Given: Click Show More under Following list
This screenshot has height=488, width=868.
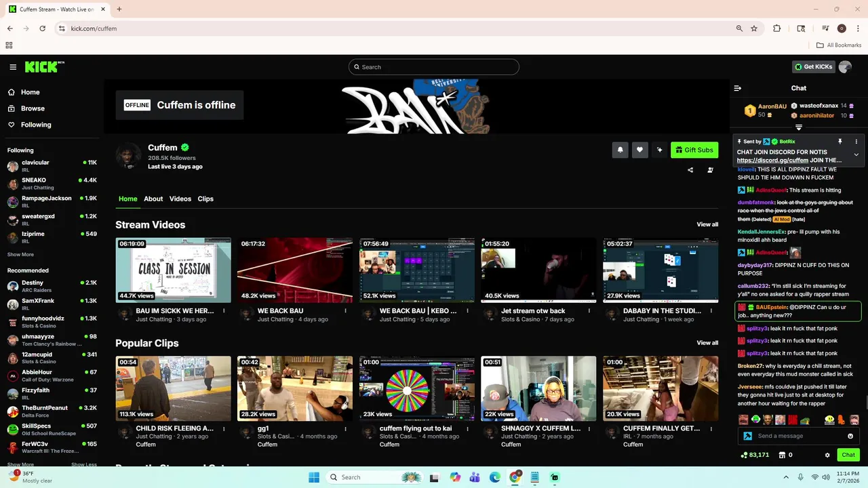Looking at the screenshot, I should pyautogui.click(x=20, y=254).
